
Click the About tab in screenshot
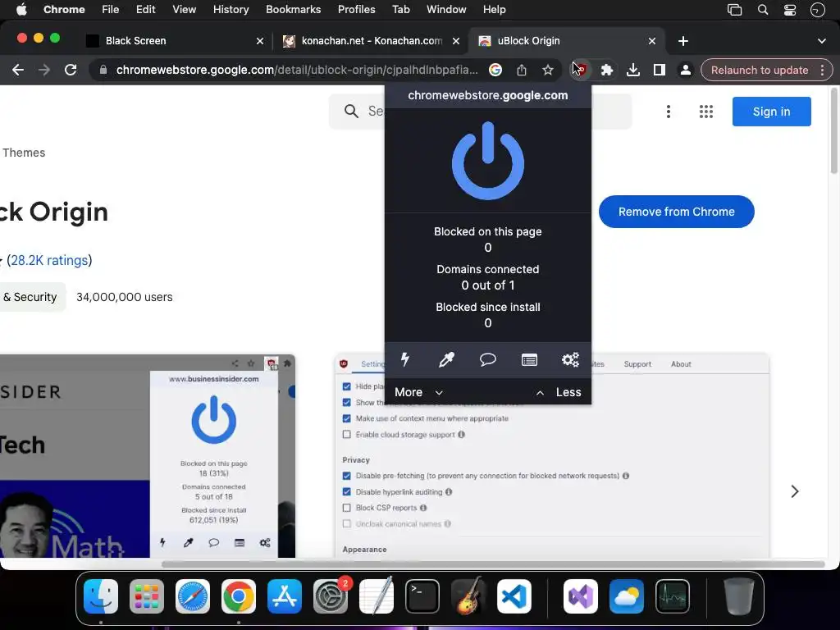click(x=681, y=363)
